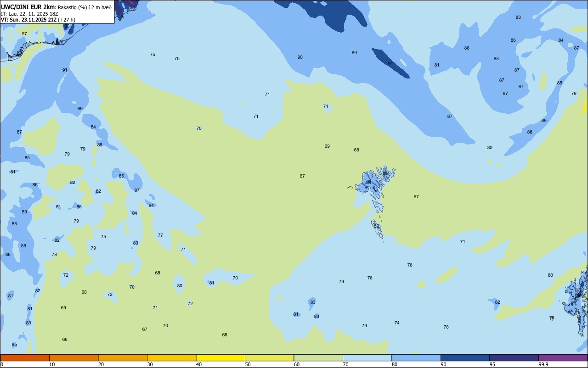Click the legend tick label 0

click(2, 364)
